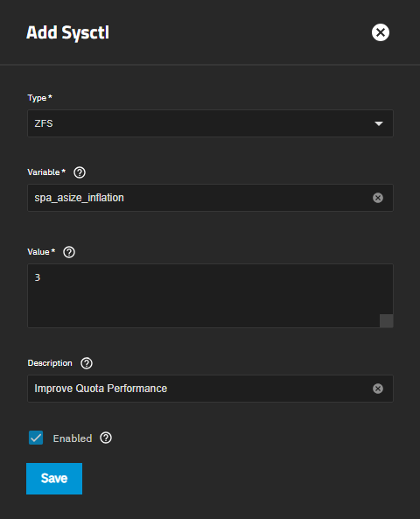420x519 pixels.
Task: Click into the Description input field
Action: 199,389
